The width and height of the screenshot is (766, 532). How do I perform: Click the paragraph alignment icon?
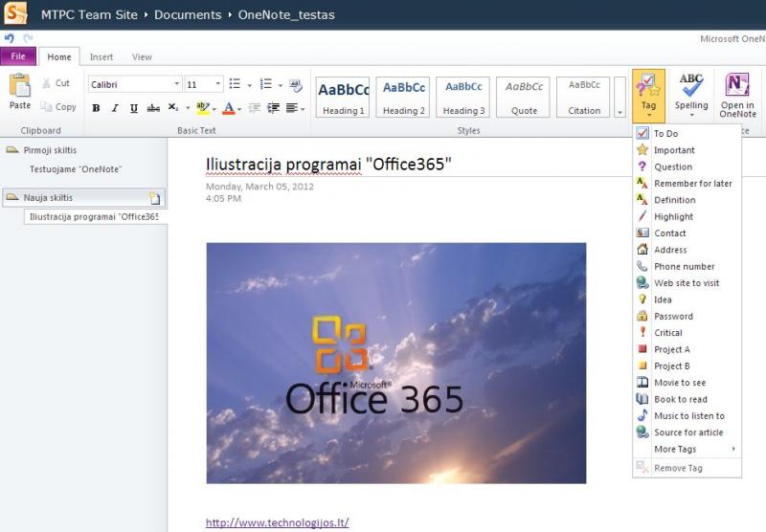[x=292, y=108]
